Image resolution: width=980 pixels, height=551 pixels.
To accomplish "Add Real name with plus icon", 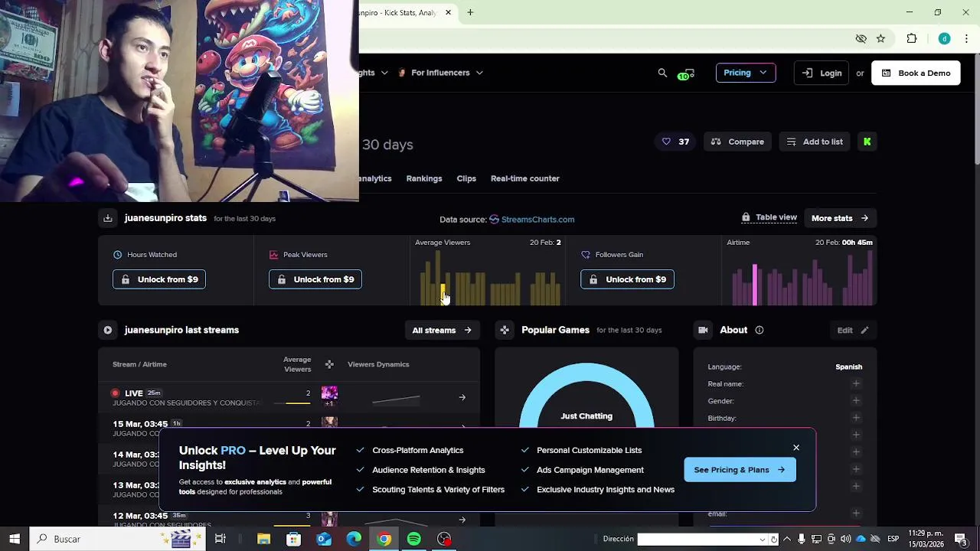I will [856, 383].
